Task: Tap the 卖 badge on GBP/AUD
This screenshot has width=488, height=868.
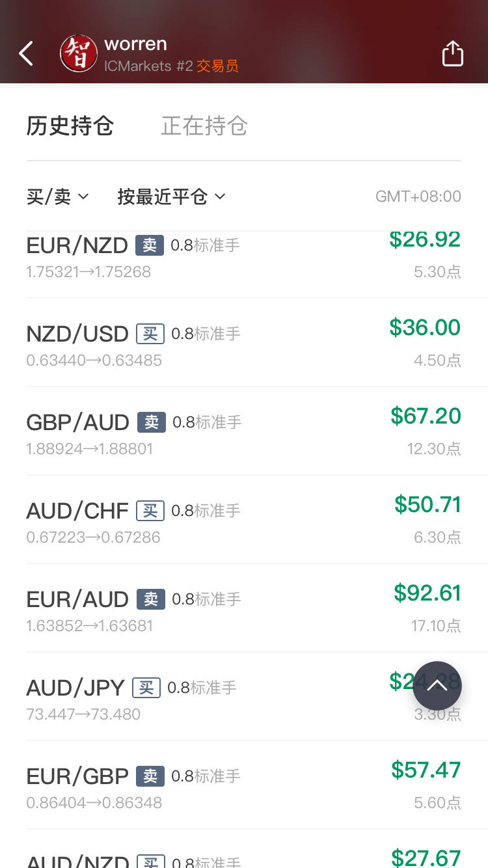Action: [152, 422]
